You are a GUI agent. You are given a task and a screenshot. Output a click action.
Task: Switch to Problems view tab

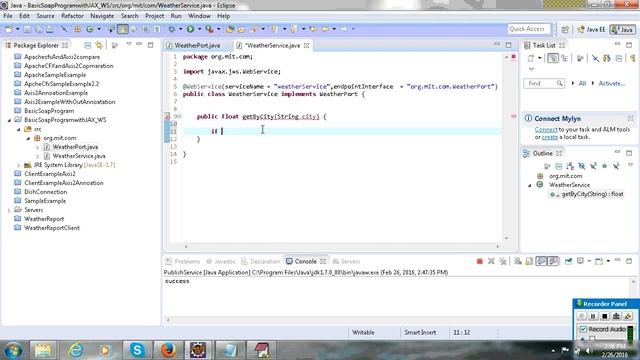[183, 261]
